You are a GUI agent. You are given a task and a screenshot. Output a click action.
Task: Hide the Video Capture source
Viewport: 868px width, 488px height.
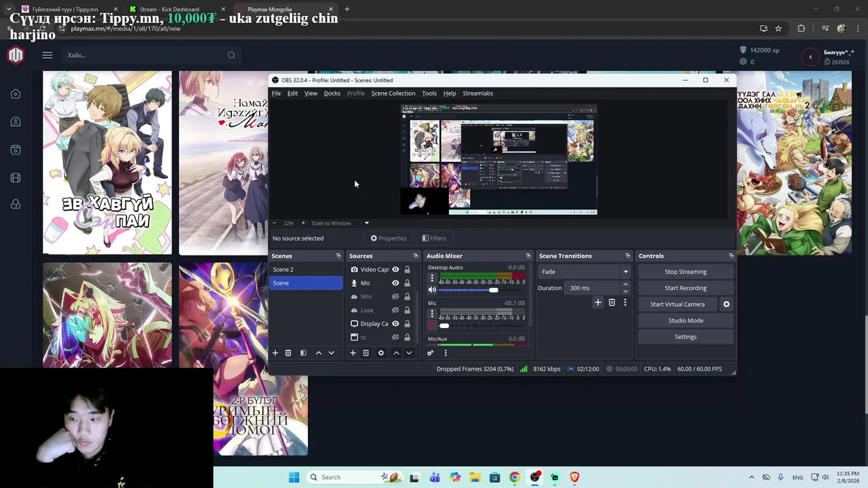pos(395,270)
